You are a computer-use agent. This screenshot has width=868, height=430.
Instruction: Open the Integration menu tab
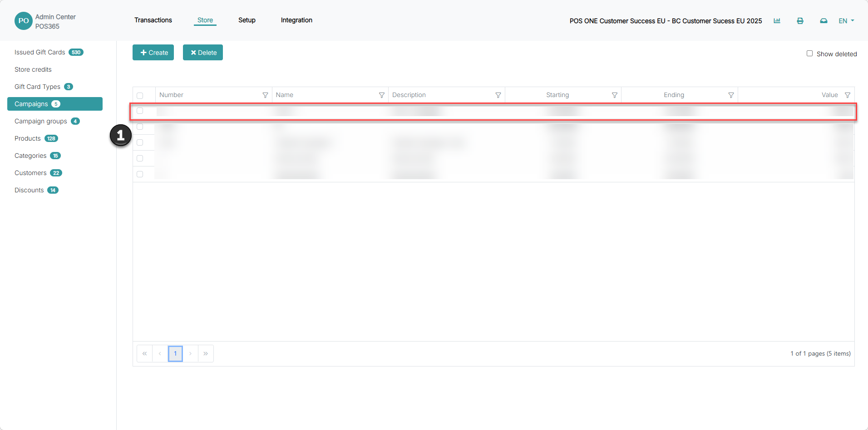pyautogui.click(x=296, y=20)
